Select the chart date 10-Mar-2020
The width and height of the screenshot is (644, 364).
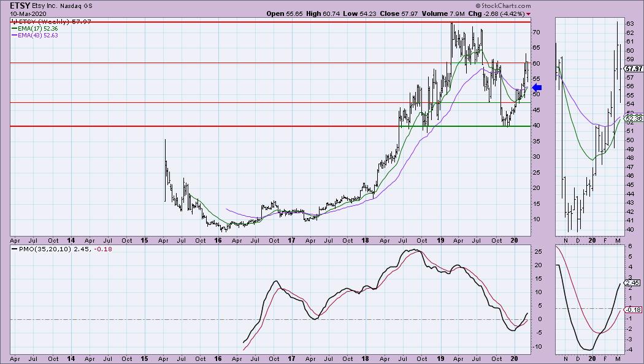tap(28, 14)
